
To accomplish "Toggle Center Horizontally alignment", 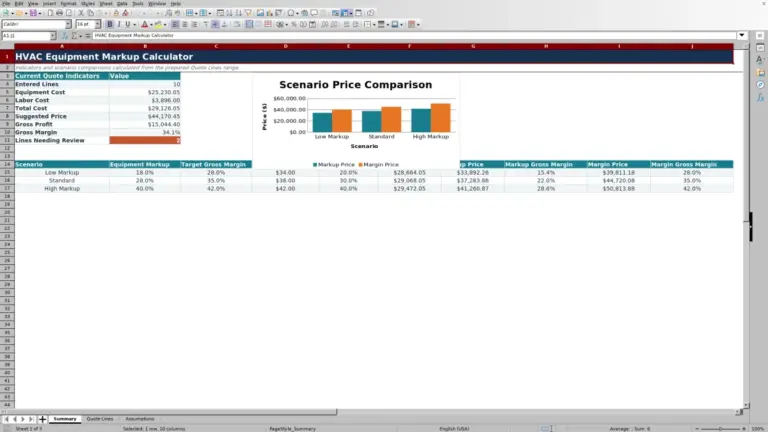I will click(185, 24).
